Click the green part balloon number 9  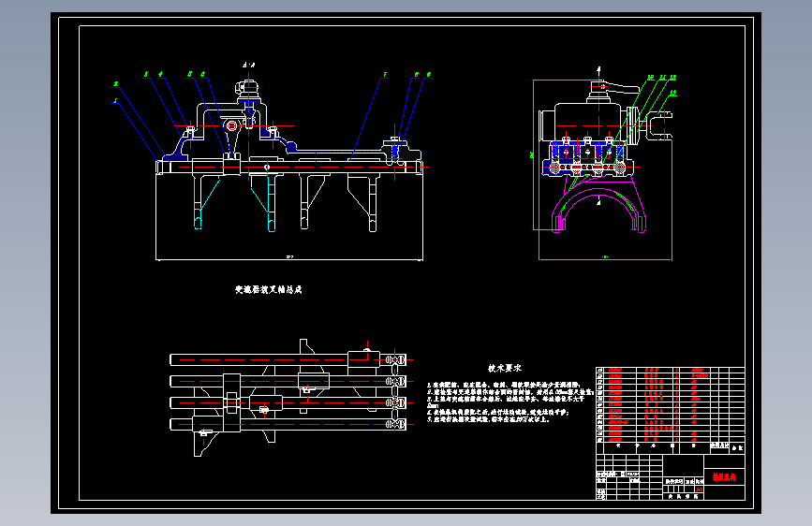pyautogui.click(x=428, y=75)
